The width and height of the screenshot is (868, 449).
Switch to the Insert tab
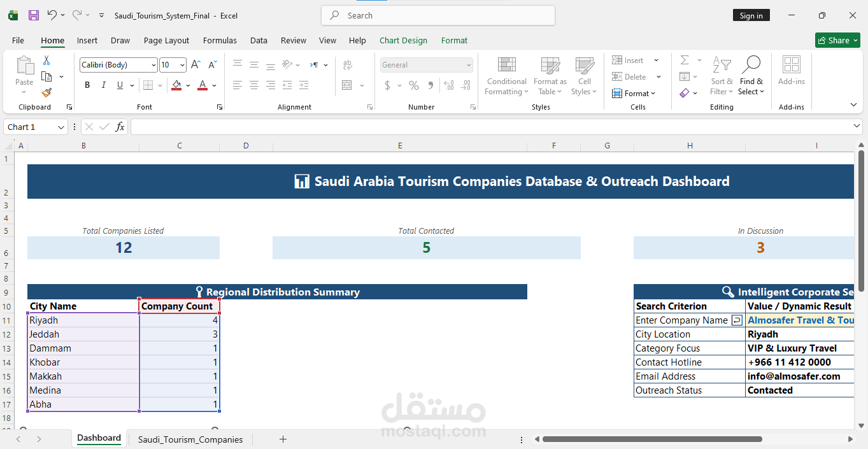tap(87, 40)
